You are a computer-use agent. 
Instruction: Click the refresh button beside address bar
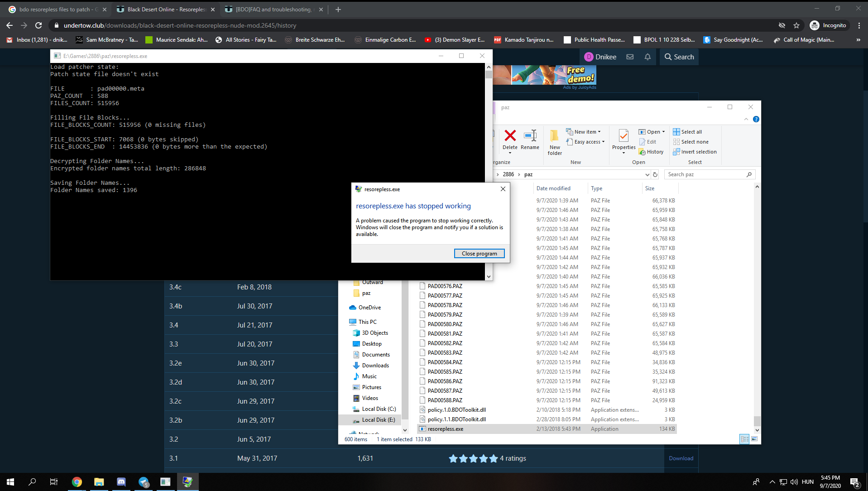tap(655, 174)
